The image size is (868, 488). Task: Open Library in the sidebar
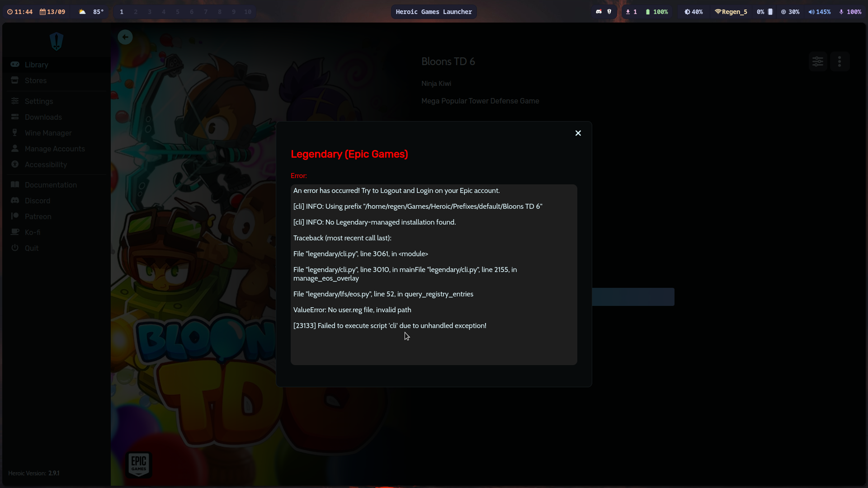click(x=36, y=65)
